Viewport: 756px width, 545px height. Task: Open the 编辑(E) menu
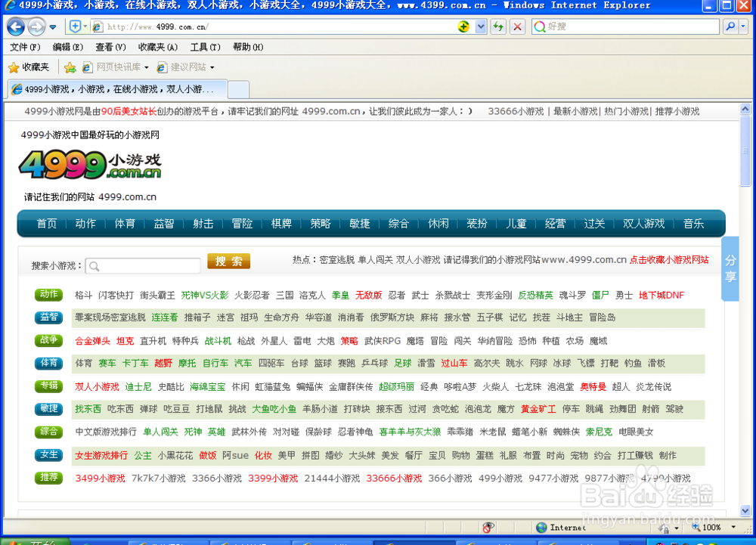(x=67, y=47)
